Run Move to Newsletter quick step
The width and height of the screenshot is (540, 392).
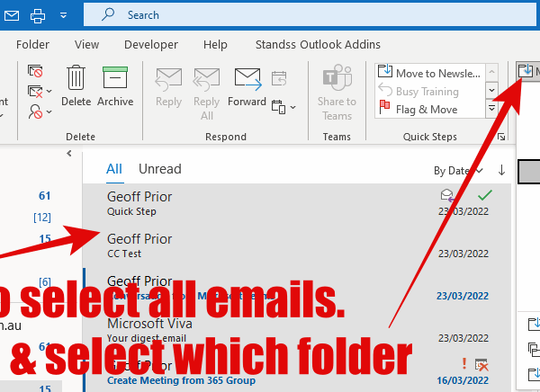[428, 73]
